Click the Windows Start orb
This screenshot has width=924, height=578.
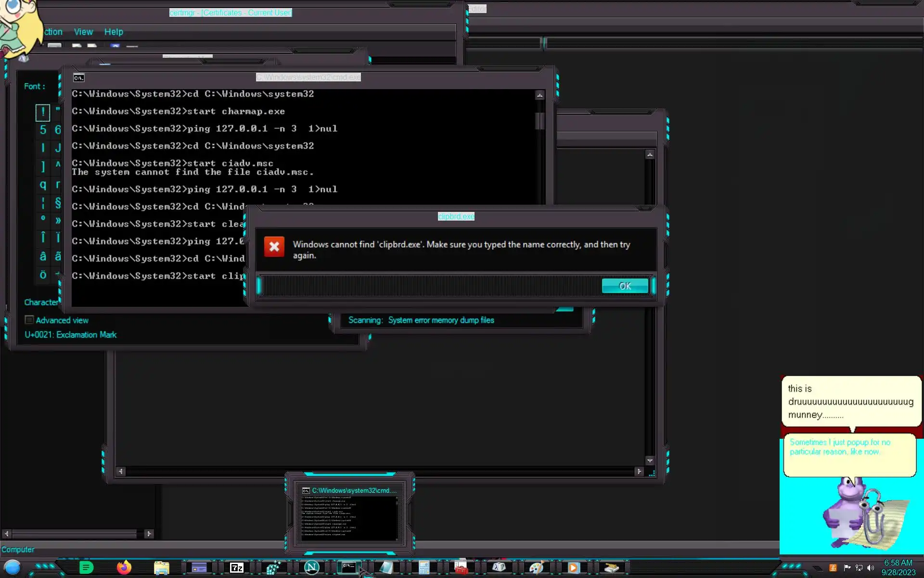click(x=13, y=567)
